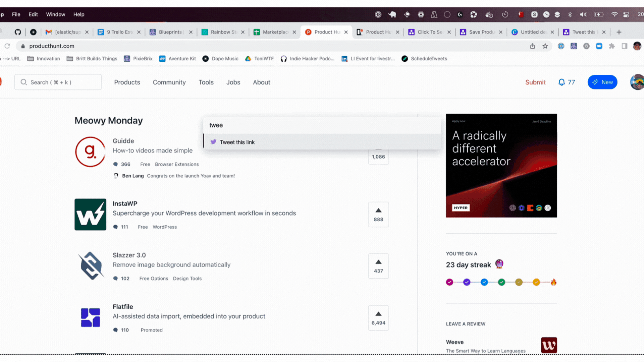Viewport: 644px width, 362px height.
Task: Click the InstaWP logo icon
Action: (x=90, y=215)
